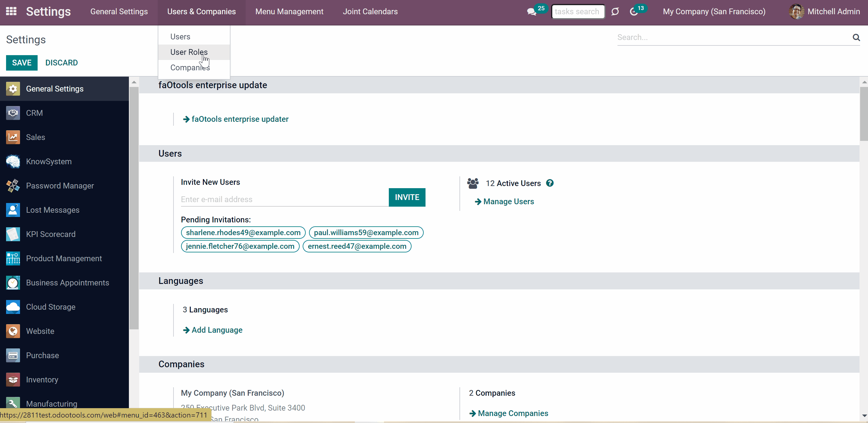This screenshot has height=423, width=868.
Task: Open the My Company (San Francisco) company switcher
Action: click(714, 12)
